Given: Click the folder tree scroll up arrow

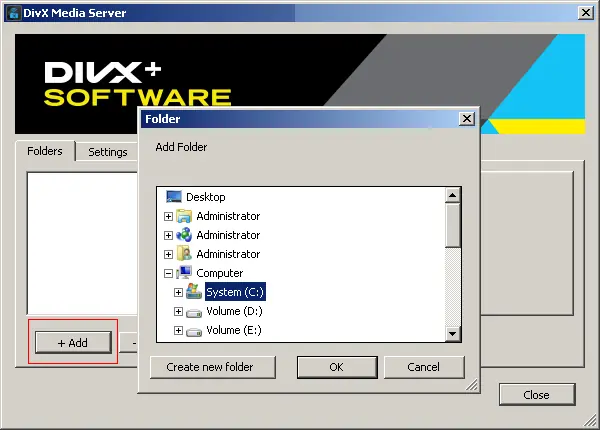Looking at the screenshot, I should pos(453,195).
